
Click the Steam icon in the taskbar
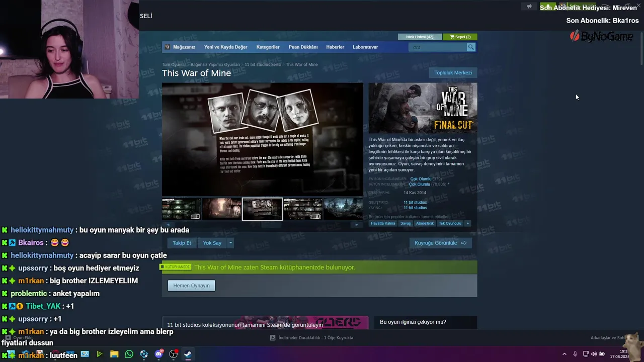pos(188,354)
